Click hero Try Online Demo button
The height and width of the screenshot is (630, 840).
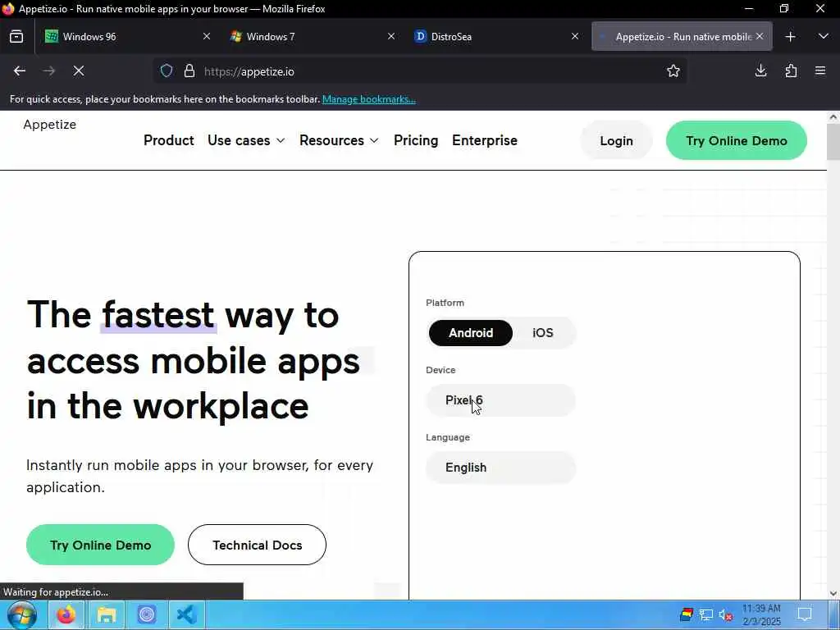[x=100, y=545]
